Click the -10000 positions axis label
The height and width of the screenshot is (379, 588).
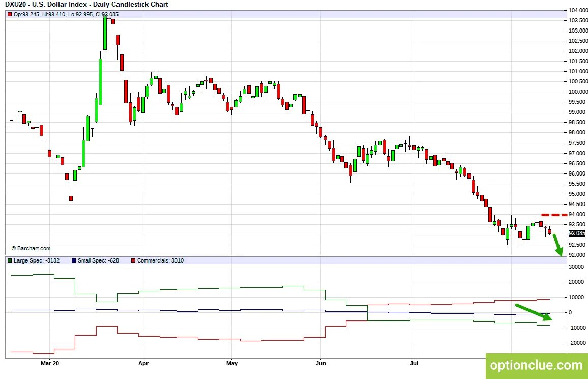coord(577,328)
